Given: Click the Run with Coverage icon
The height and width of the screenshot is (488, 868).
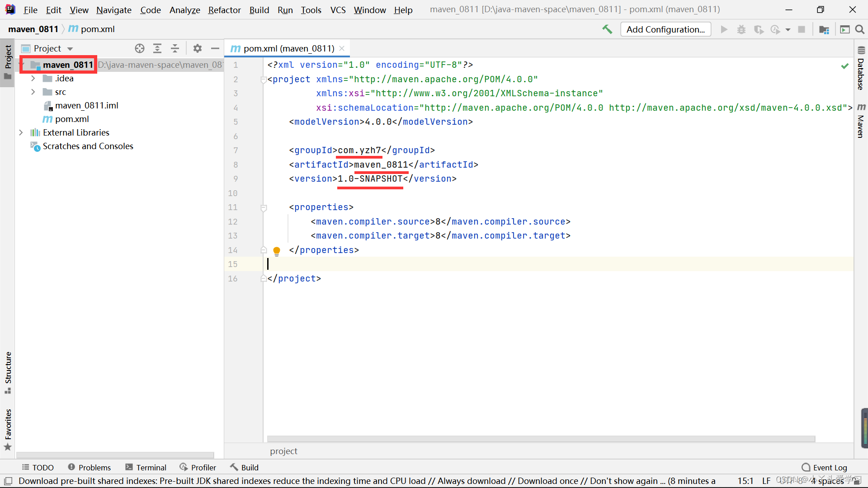Looking at the screenshot, I should tap(759, 29).
